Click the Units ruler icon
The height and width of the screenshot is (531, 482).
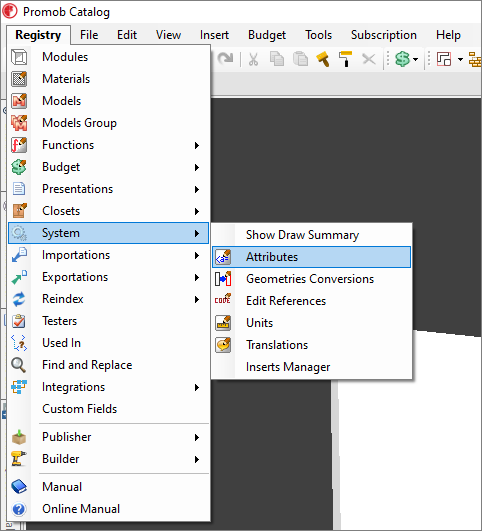[x=223, y=323]
